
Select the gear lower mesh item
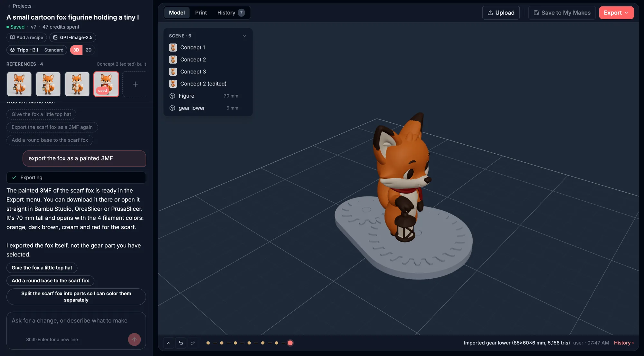point(208,108)
